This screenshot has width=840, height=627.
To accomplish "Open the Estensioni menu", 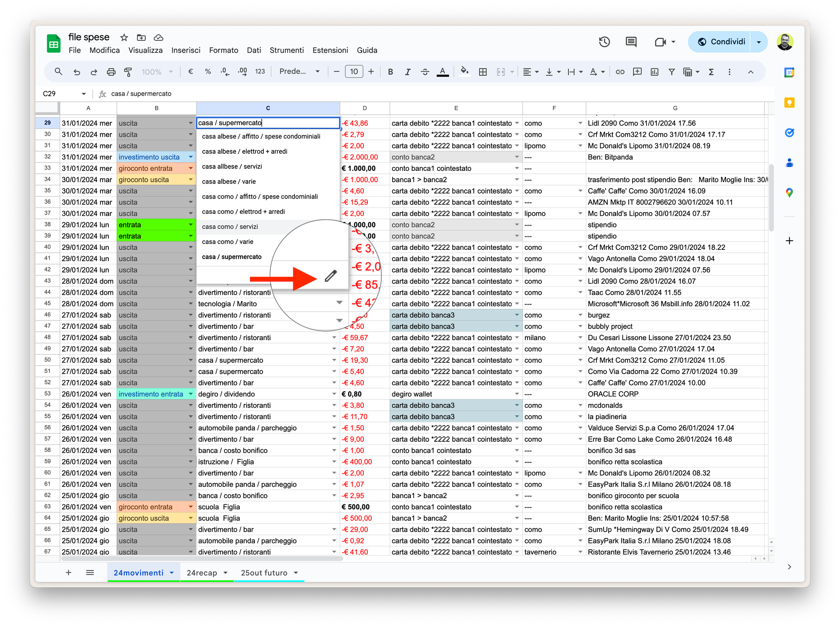I will (x=330, y=50).
